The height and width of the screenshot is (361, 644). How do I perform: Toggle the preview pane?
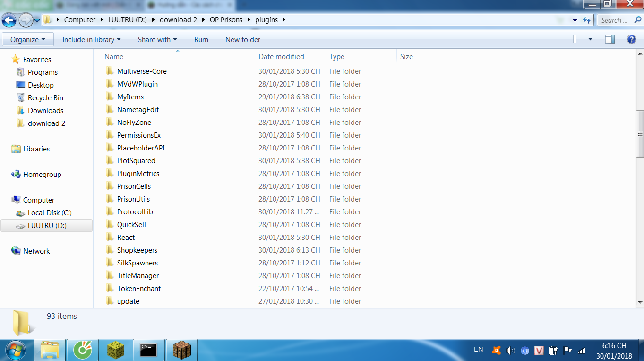(610, 40)
